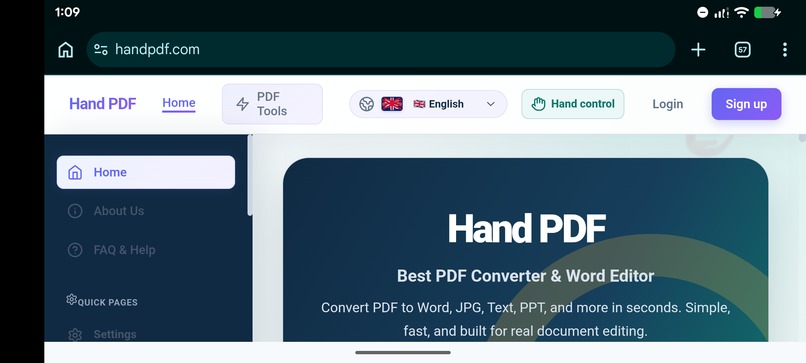Image resolution: width=806 pixels, height=363 pixels.
Task: Click the info icon beside About Us
Action: coord(75,211)
